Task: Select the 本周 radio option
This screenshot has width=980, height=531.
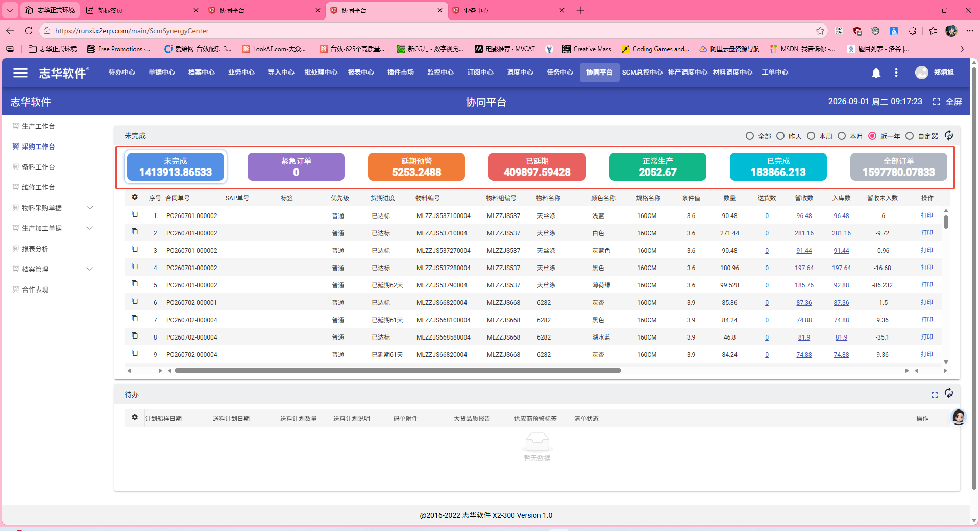Action: click(x=811, y=136)
